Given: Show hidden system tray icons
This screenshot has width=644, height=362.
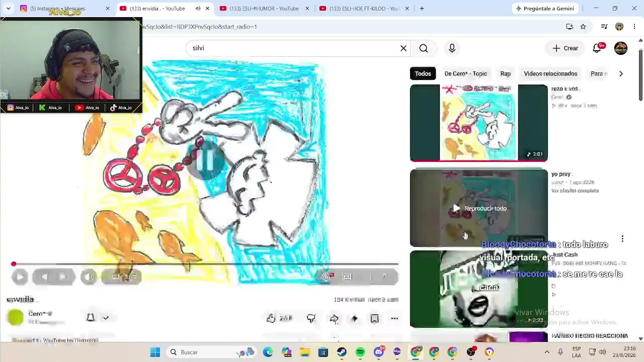Looking at the screenshot, I should pyautogui.click(x=547, y=352).
